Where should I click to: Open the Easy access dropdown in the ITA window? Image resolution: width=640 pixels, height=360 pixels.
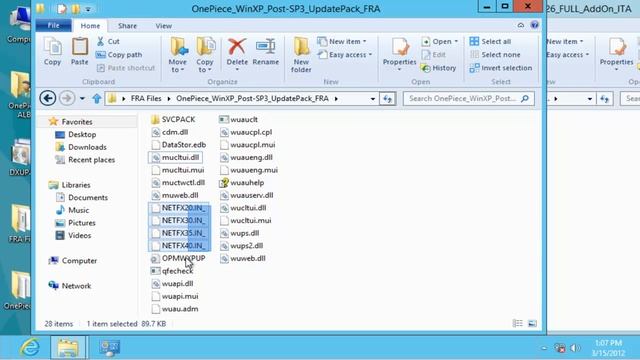(568, 55)
